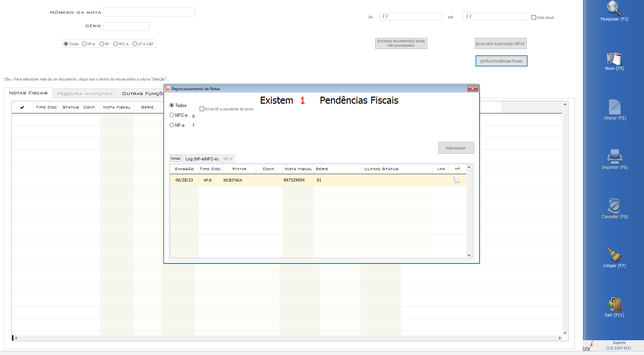Select the Todas document filter radio
The height and width of the screenshot is (355, 644).
click(x=66, y=44)
